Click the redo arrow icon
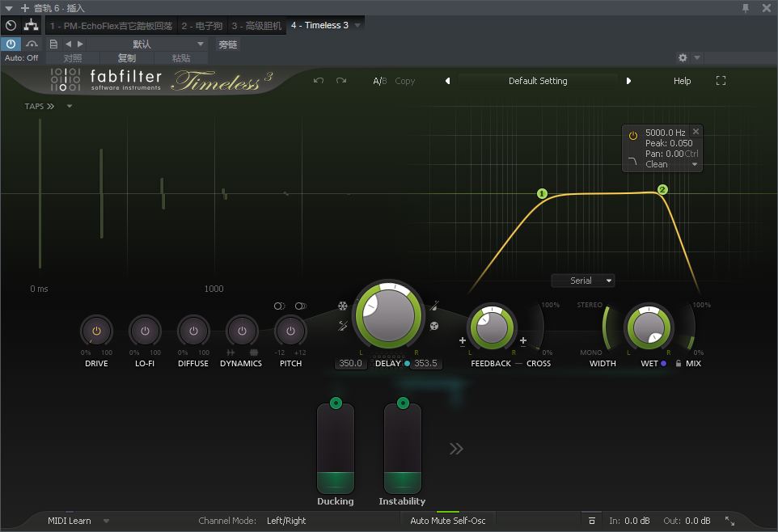Viewport: 778px width, 532px height. pos(340,80)
